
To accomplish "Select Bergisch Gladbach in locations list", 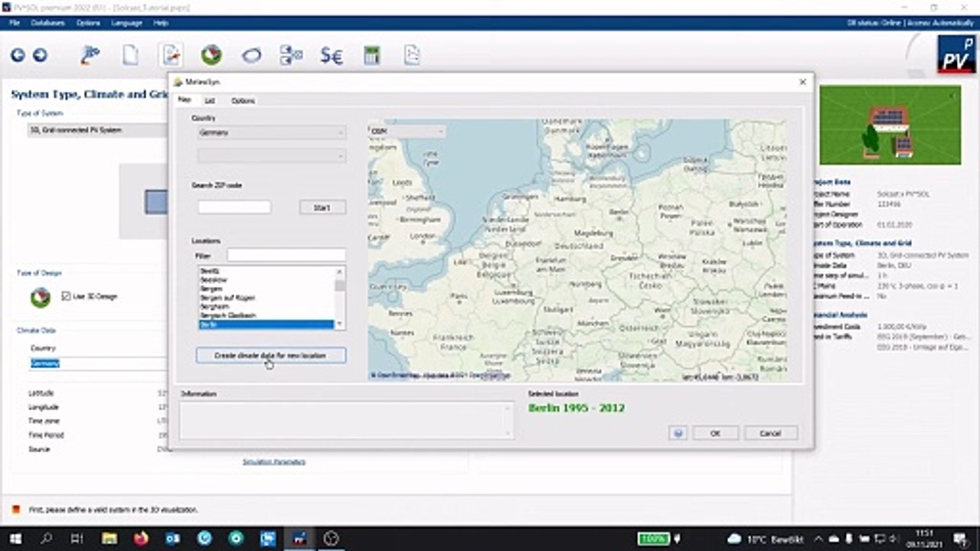I will point(266,315).
